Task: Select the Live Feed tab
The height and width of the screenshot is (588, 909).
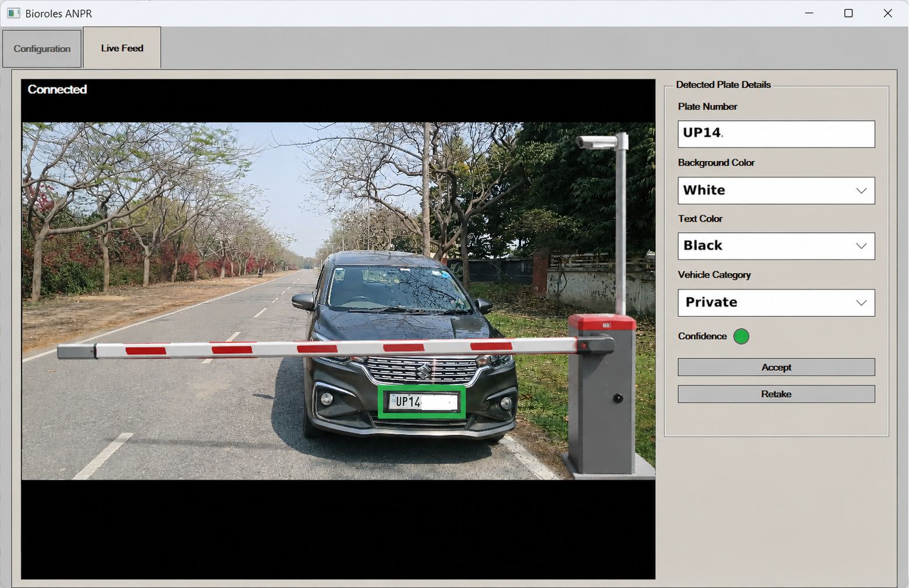Action: [x=122, y=48]
